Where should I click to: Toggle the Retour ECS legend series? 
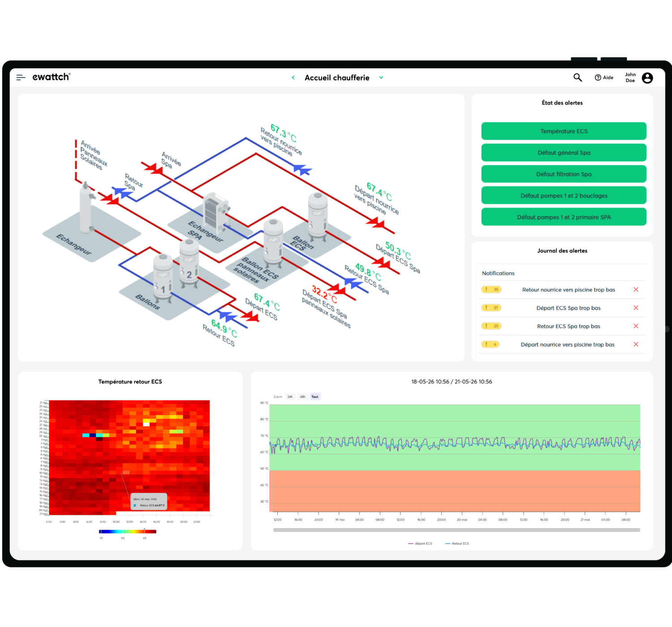coord(457,544)
